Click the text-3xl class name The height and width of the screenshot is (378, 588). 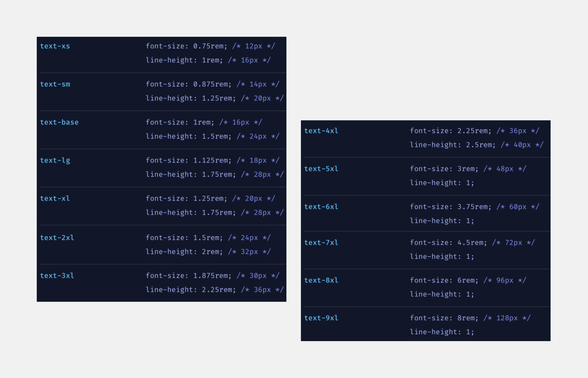click(57, 276)
